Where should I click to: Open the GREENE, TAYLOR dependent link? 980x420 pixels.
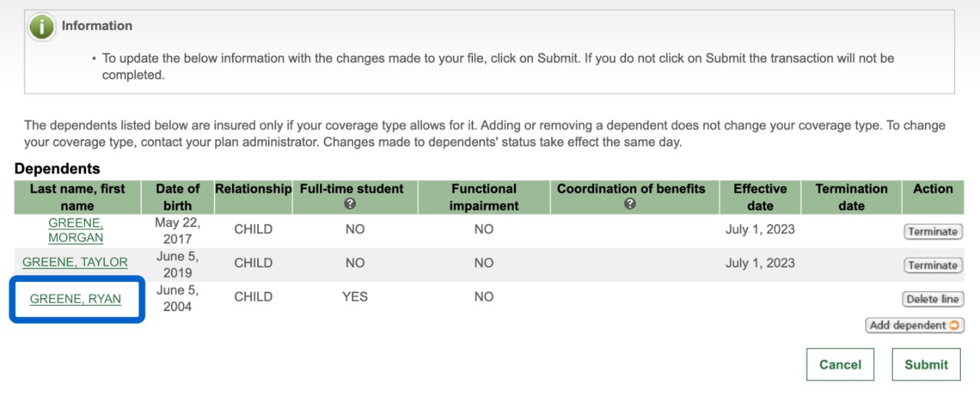pos(75,262)
